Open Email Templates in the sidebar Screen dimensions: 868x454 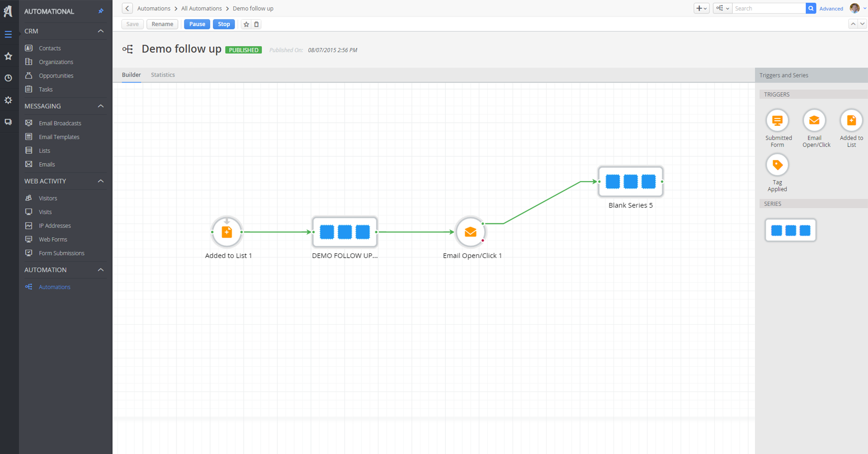59,137
